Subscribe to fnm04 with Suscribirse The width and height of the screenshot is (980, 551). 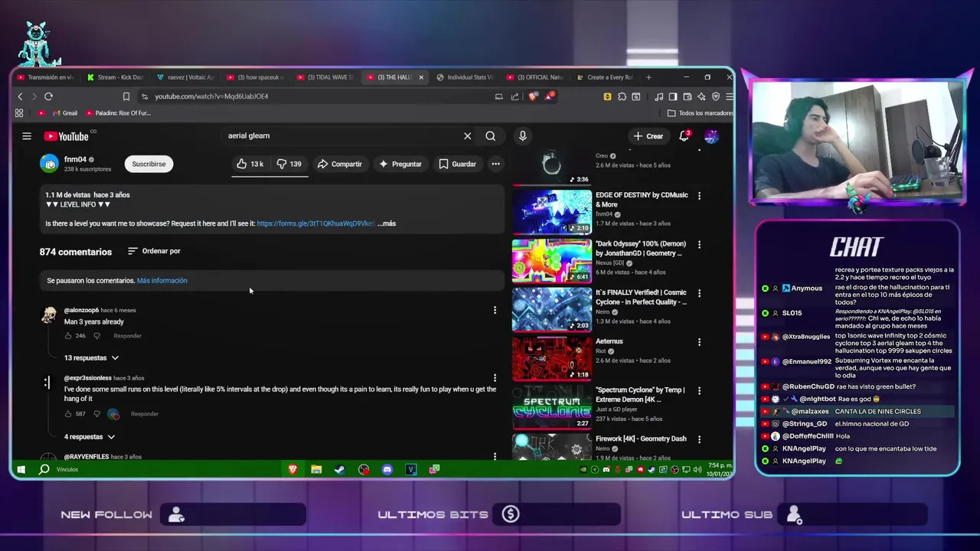pyautogui.click(x=149, y=164)
